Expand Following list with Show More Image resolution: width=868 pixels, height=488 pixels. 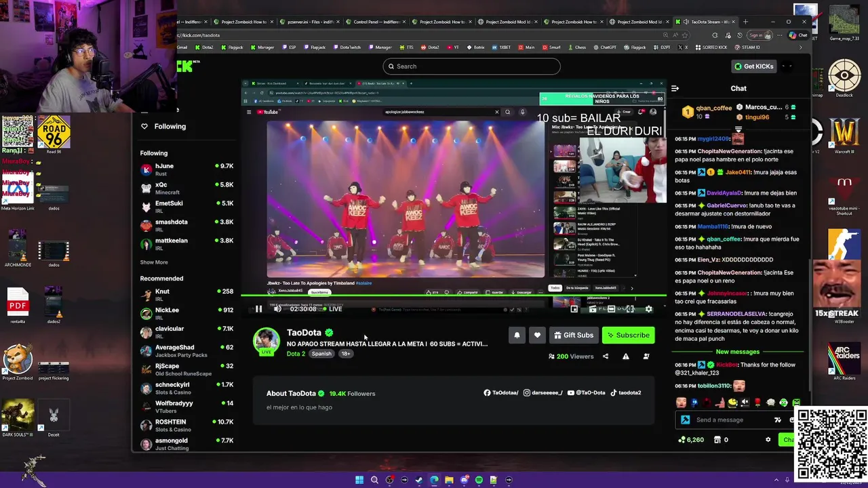[x=154, y=262]
